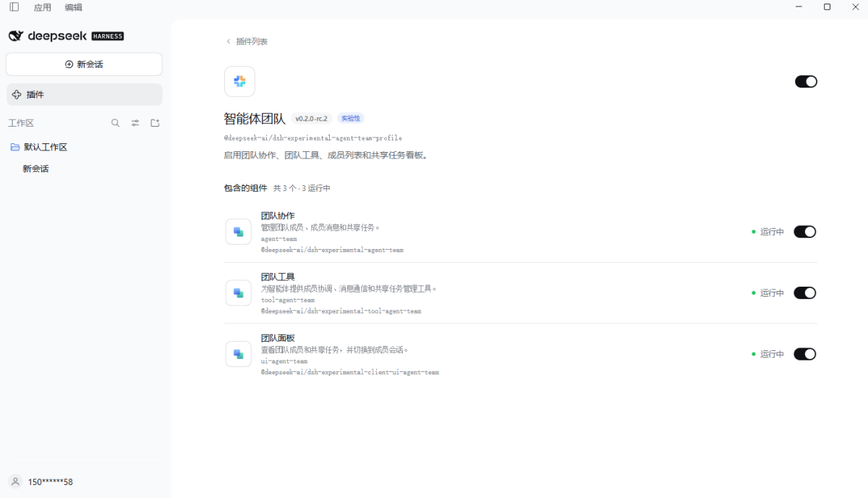The image size is (868, 498).
Task: Click the DeepSeek whale logo
Action: click(x=16, y=36)
